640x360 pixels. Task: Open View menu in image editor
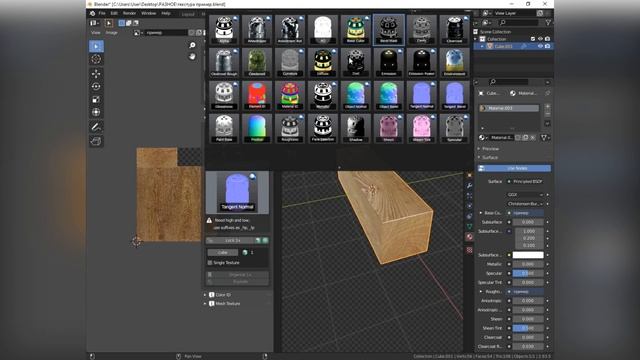click(x=96, y=33)
